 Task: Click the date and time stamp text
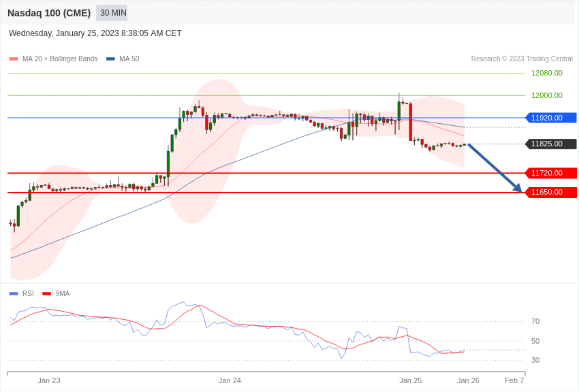click(95, 33)
